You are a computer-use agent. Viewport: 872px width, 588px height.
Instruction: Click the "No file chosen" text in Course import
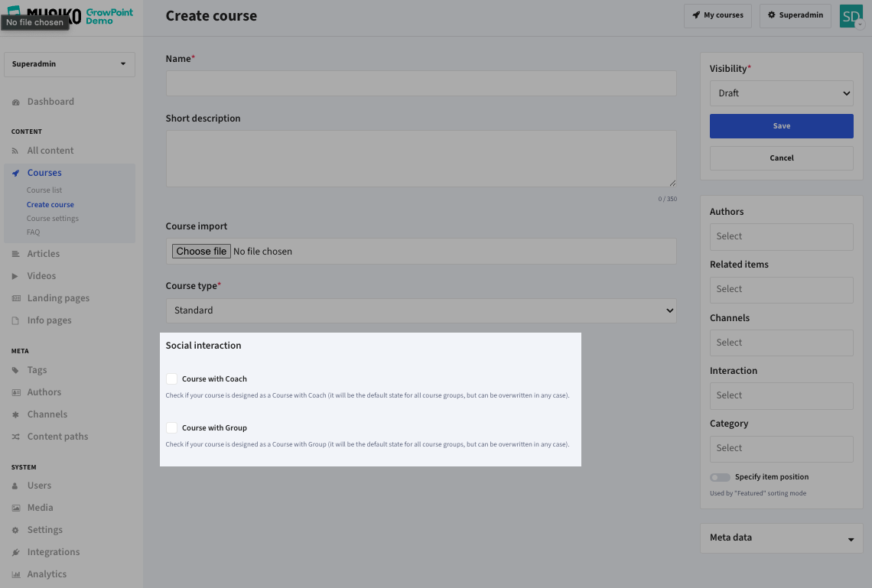(262, 252)
